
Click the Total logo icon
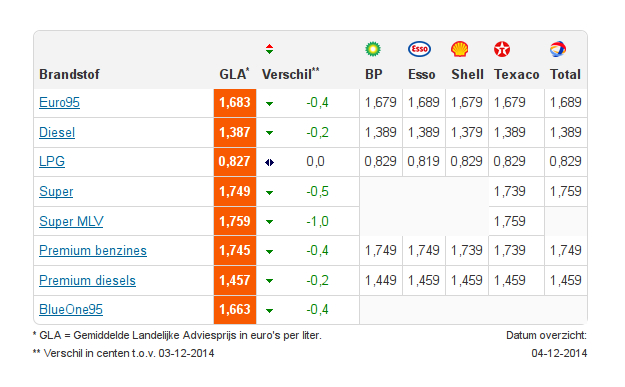tap(558, 49)
